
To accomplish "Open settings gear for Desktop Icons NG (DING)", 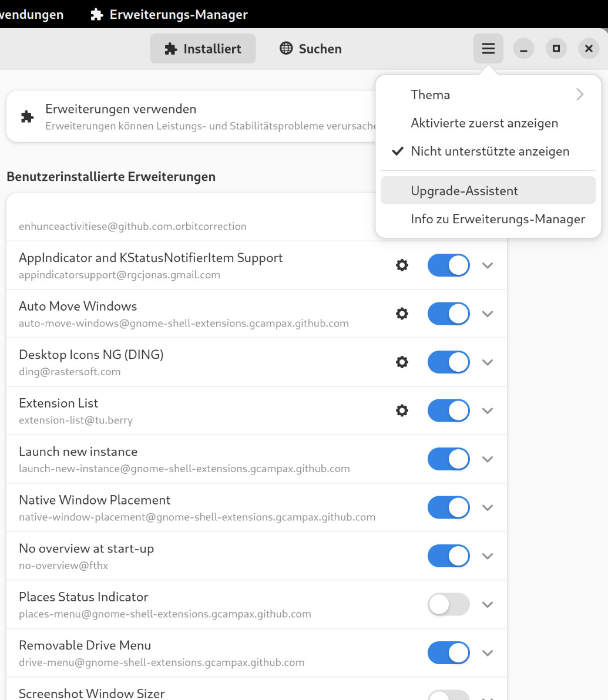I will click(x=402, y=362).
